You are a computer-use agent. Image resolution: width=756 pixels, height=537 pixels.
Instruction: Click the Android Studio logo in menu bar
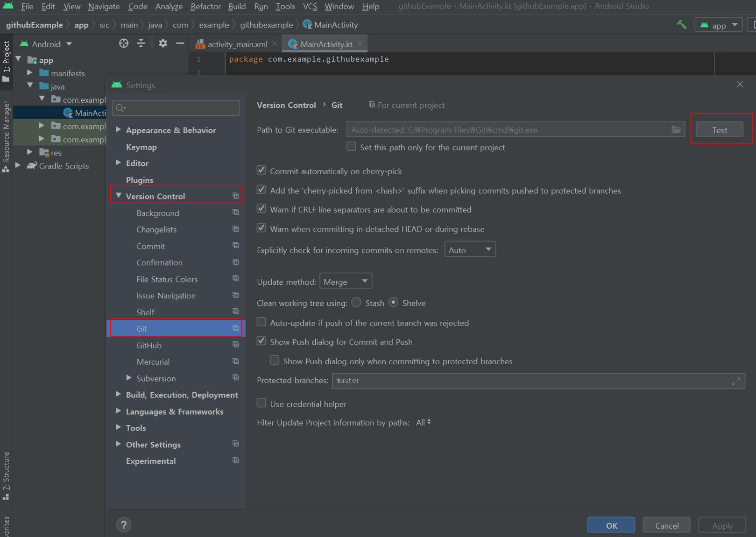[x=8, y=6]
